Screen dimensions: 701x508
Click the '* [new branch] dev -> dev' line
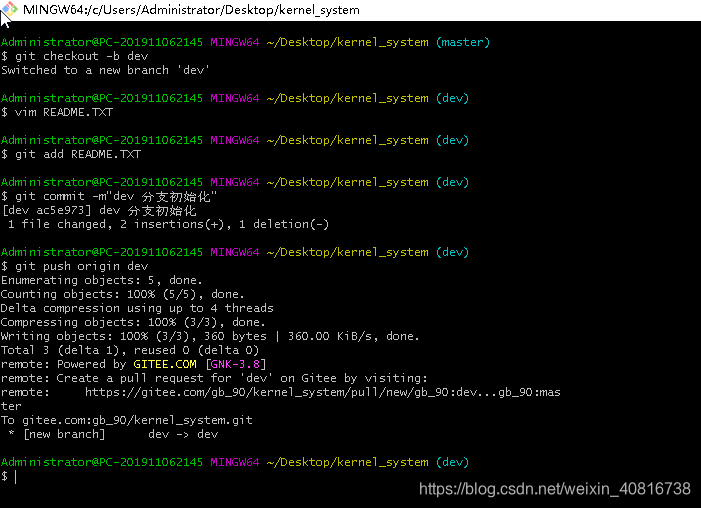tap(113, 434)
